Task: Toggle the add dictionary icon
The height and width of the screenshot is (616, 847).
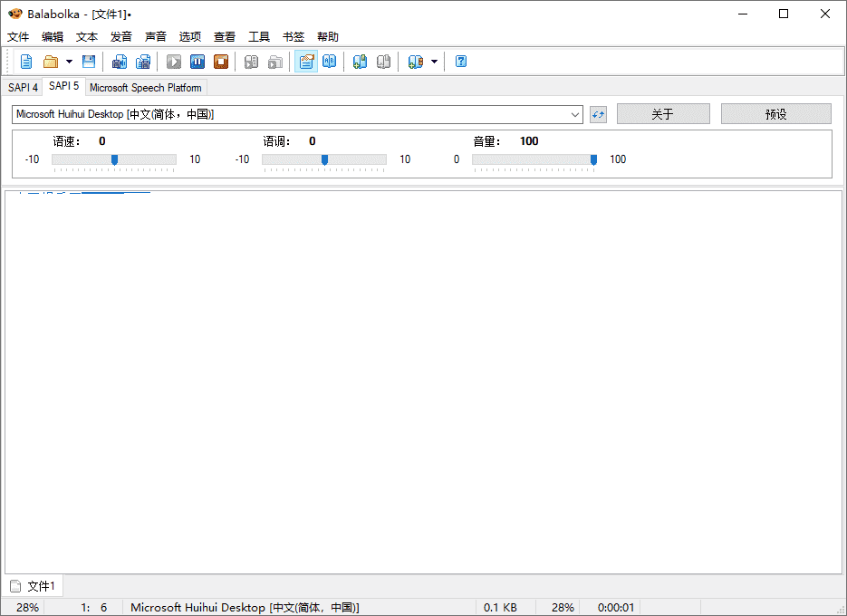Action: tap(360, 61)
